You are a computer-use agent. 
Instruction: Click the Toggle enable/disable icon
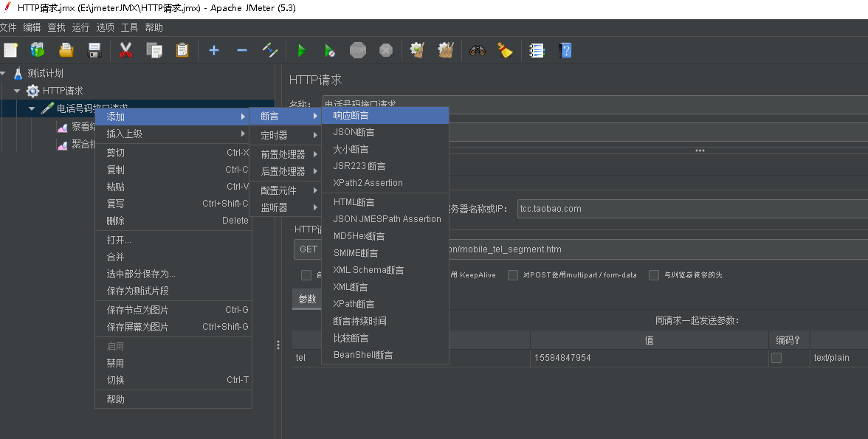[270, 50]
